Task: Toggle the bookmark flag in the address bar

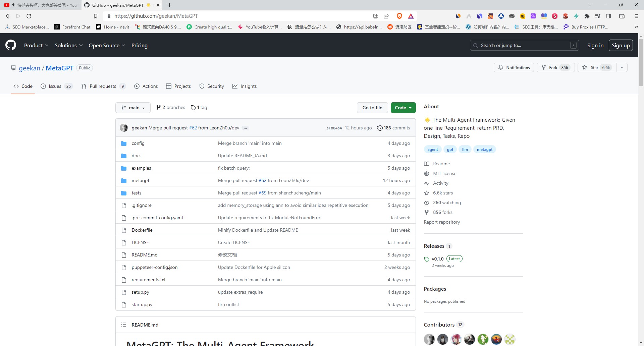Action: [96, 16]
